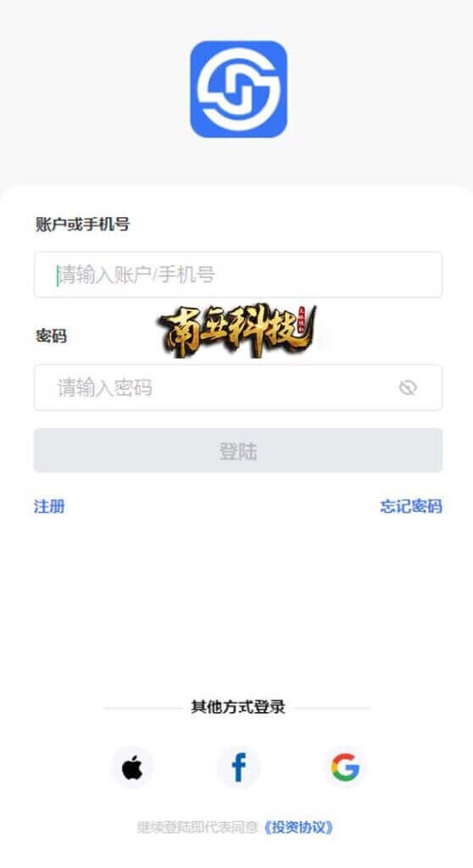Click the 继续登陆即代表同意 notice text
Image resolution: width=473 pixels, height=868 pixels.
point(198,827)
